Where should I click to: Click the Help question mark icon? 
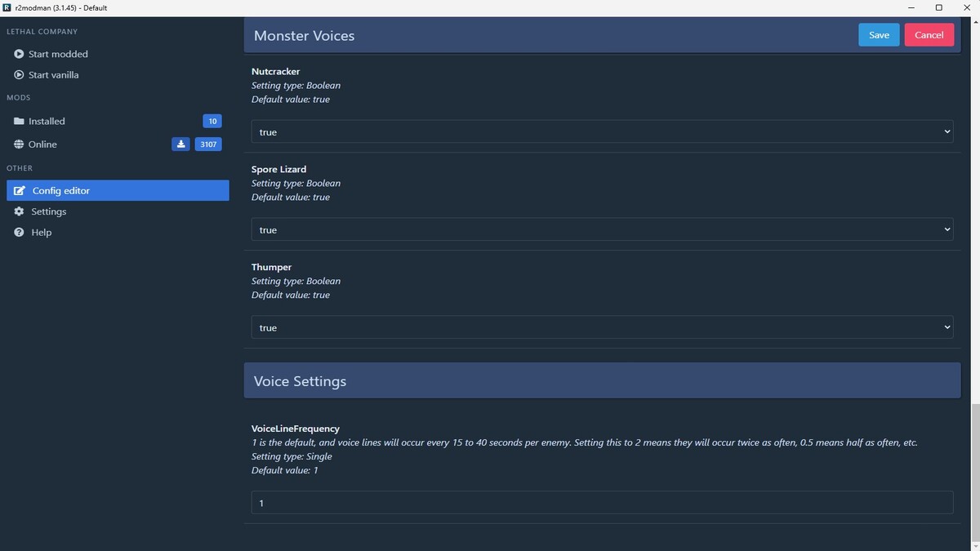(19, 233)
